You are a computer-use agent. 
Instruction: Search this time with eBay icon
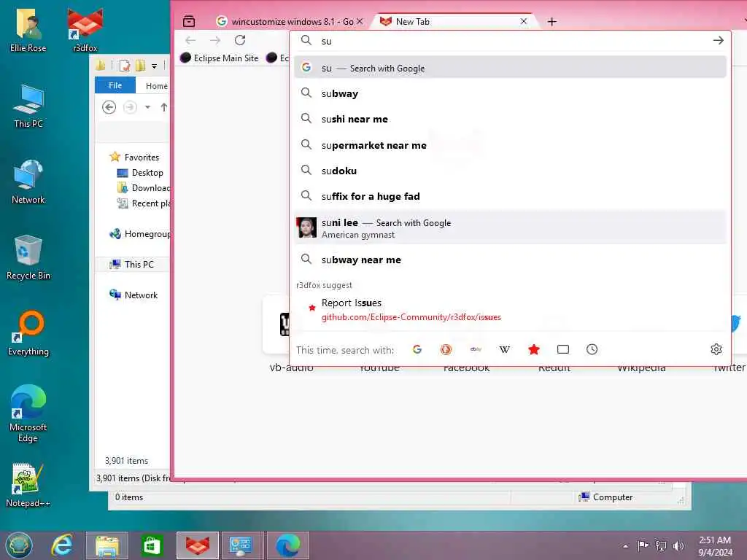[x=476, y=349]
